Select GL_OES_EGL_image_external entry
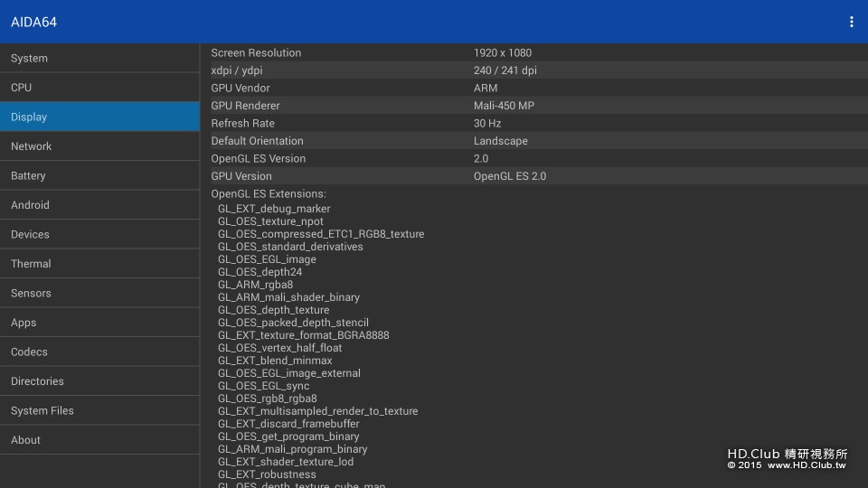Screen dimensions: 868x488 [289, 373]
